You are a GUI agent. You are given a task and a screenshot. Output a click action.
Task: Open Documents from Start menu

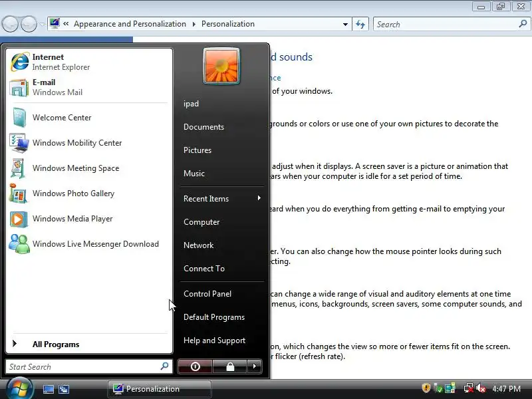click(203, 127)
